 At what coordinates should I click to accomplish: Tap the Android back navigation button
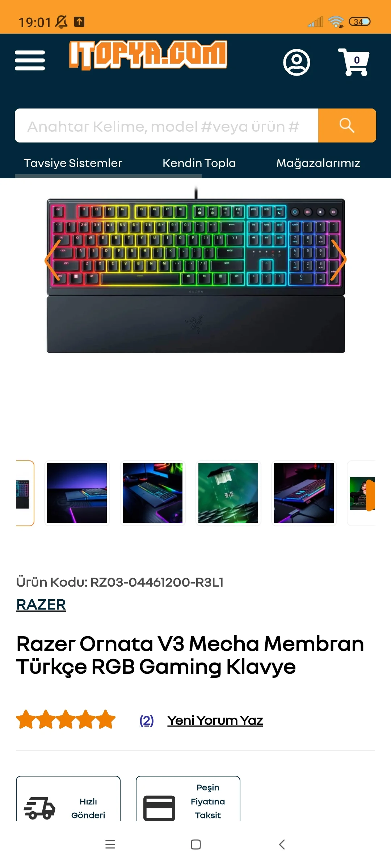[282, 844]
